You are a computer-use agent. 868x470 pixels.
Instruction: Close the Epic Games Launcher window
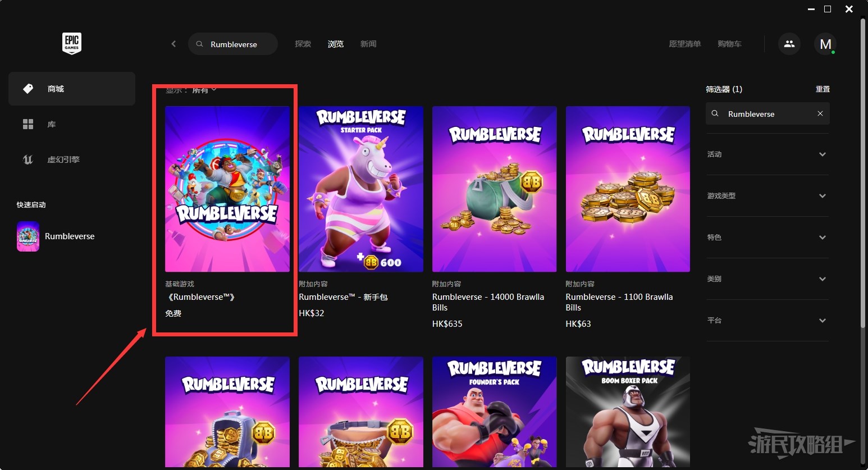pyautogui.click(x=849, y=9)
